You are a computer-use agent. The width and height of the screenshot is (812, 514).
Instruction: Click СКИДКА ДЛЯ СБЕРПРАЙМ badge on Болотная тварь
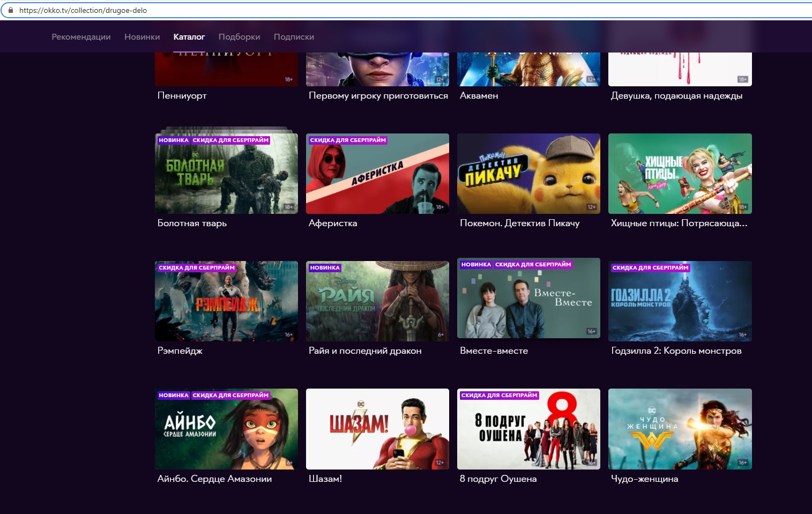click(230, 140)
